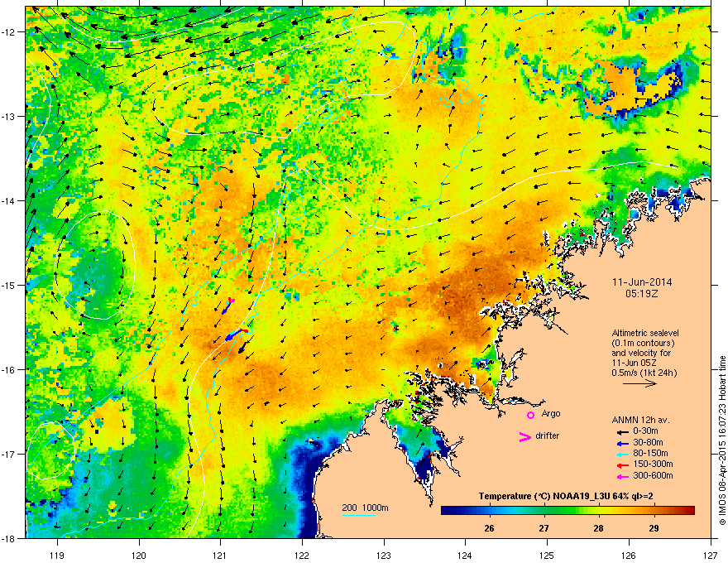Screen dimensions: 728x563
Task: Click the longitude axis label 122
Action: pyautogui.click(x=302, y=555)
